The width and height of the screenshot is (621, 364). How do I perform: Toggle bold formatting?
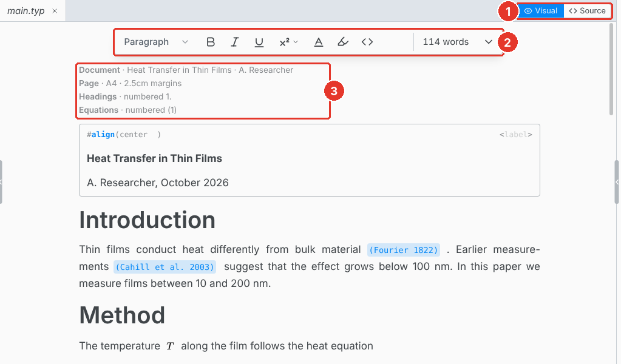coord(211,42)
